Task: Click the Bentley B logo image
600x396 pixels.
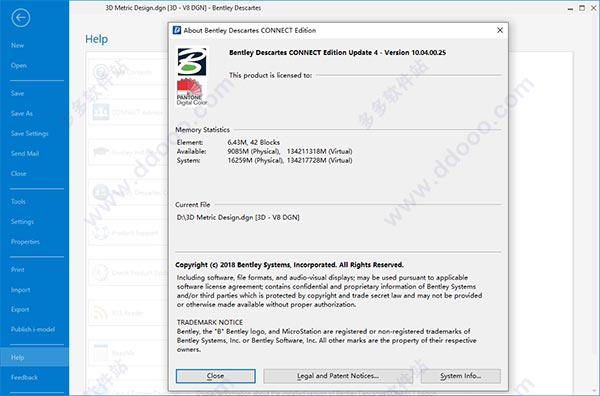Action: 192,61
